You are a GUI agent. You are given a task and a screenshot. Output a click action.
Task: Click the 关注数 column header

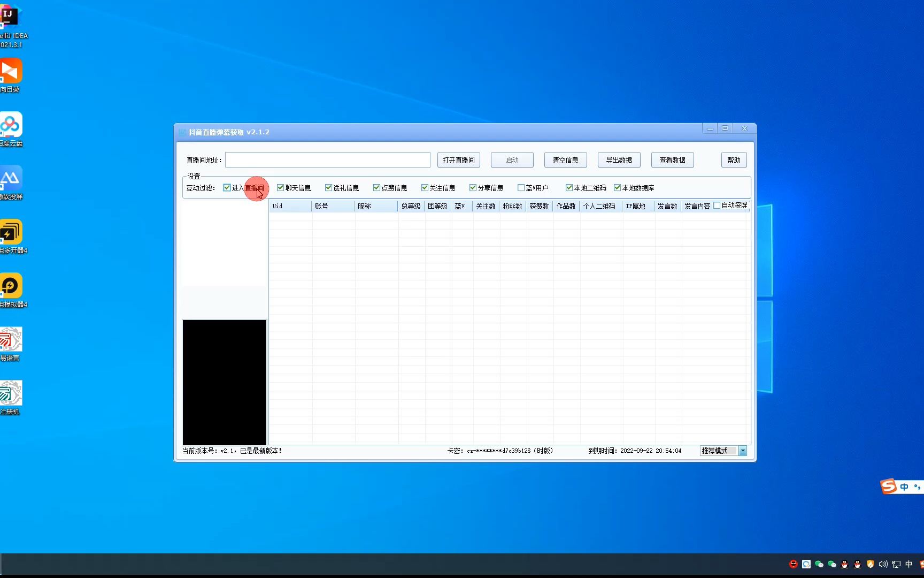[x=486, y=206]
